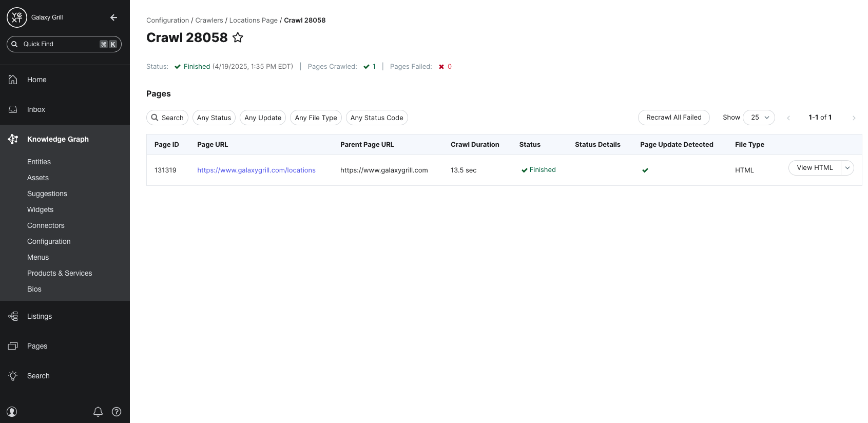Open Bios submenu item
The width and height of the screenshot is (868, 423).
click(34, 289)
